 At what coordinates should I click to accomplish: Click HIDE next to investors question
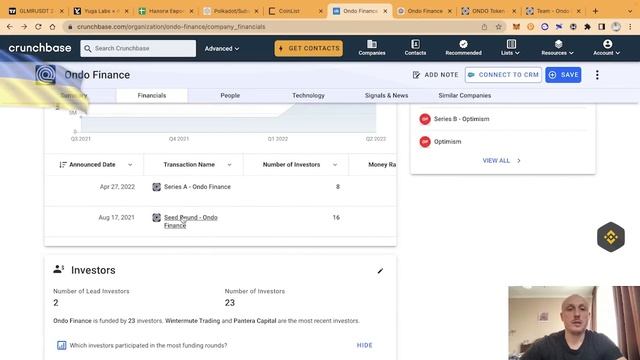pos(364,345)
